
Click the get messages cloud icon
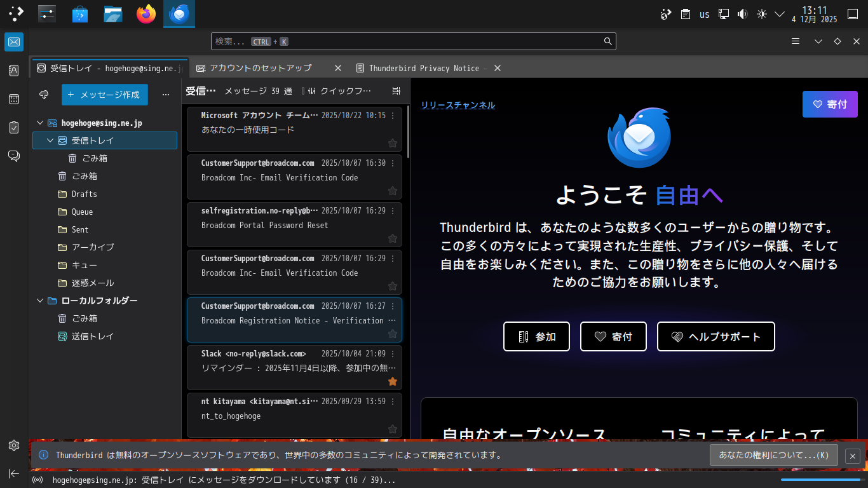click(44, 95)
